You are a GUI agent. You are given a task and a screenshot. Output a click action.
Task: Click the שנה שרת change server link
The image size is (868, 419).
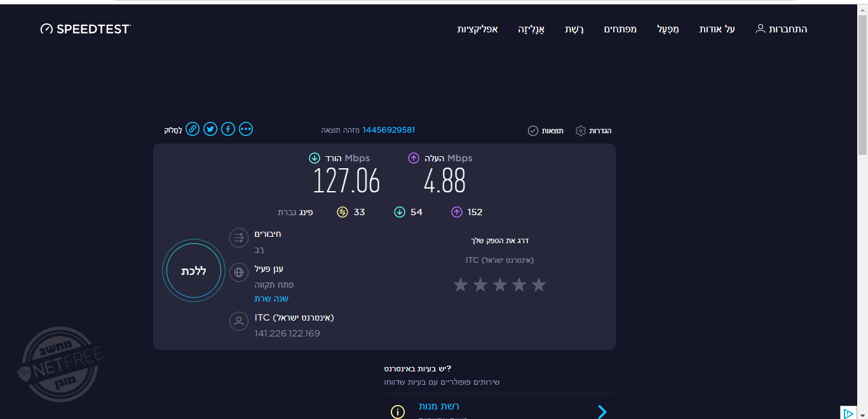point(271,298)
